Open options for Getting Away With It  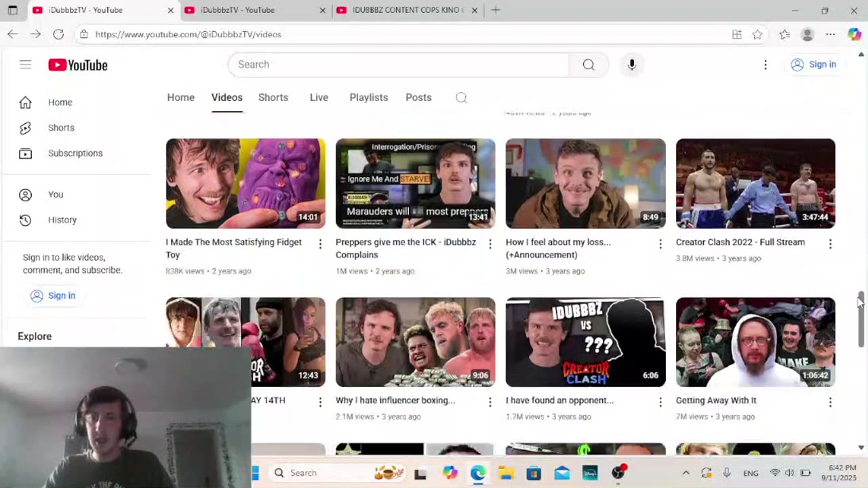coord(830,402)
